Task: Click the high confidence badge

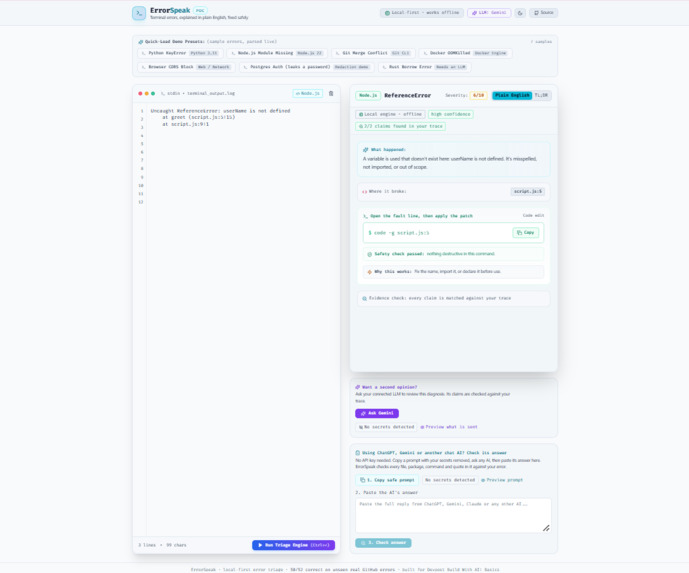Action: (450, 114)
